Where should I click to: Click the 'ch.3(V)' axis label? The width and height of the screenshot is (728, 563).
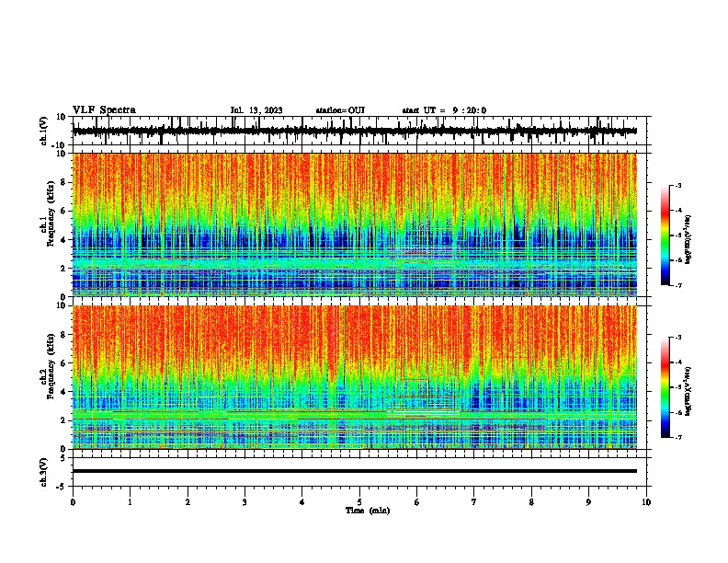click(x=44, y=472)
